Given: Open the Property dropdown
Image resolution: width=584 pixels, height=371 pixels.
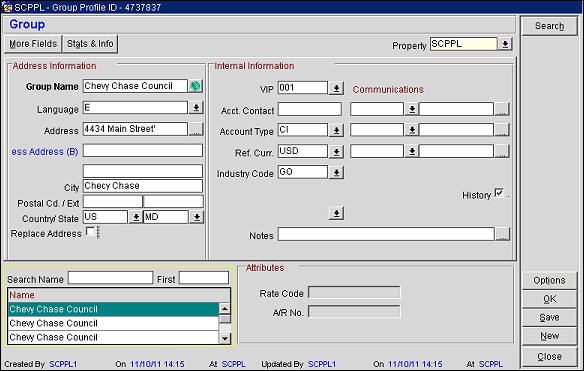Looking at the screenshot, I should click(505, 44).
